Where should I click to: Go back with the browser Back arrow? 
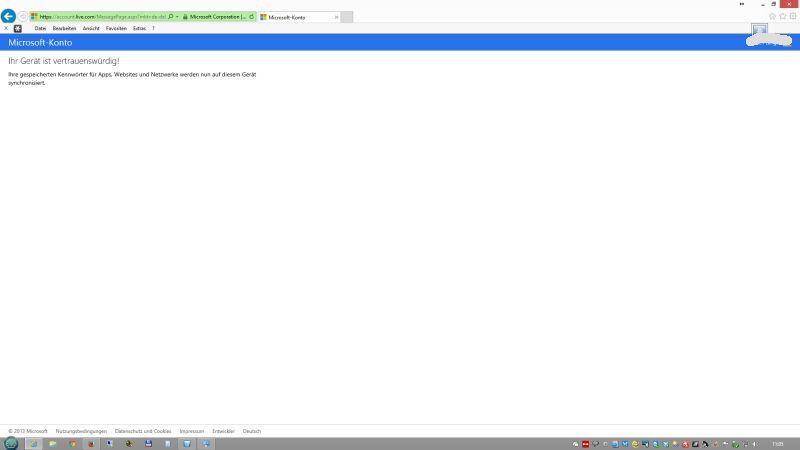tap(8, 16)
